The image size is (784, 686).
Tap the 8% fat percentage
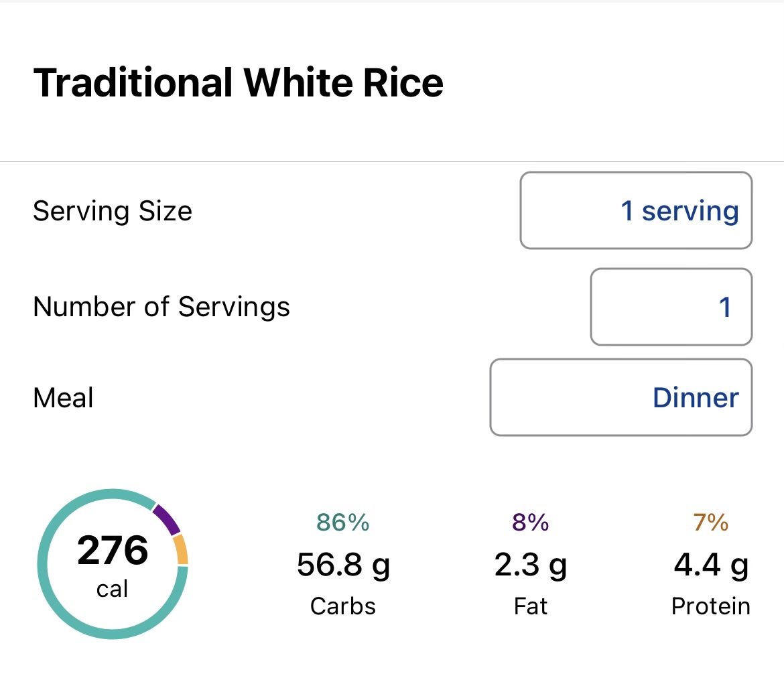tap(531, 523)
